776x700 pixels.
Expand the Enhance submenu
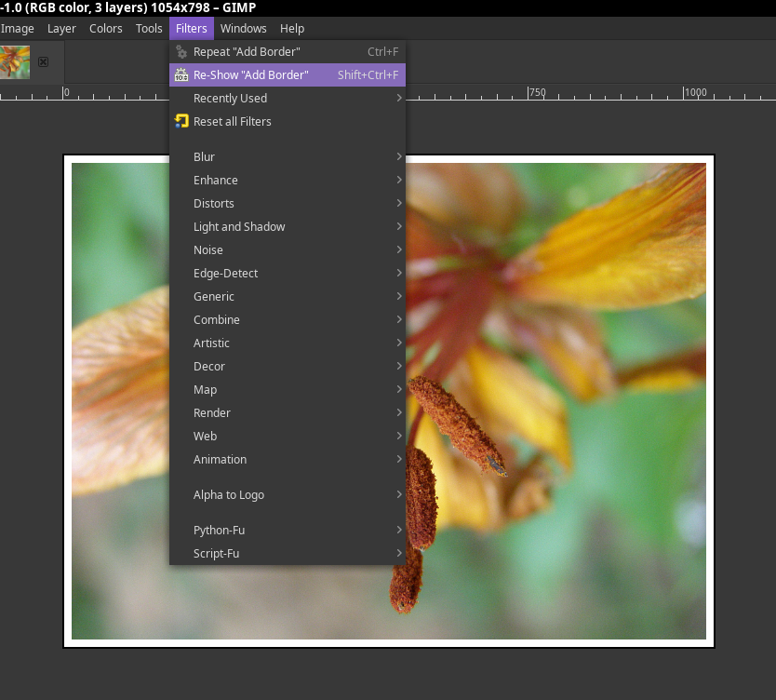coord(288,180)
